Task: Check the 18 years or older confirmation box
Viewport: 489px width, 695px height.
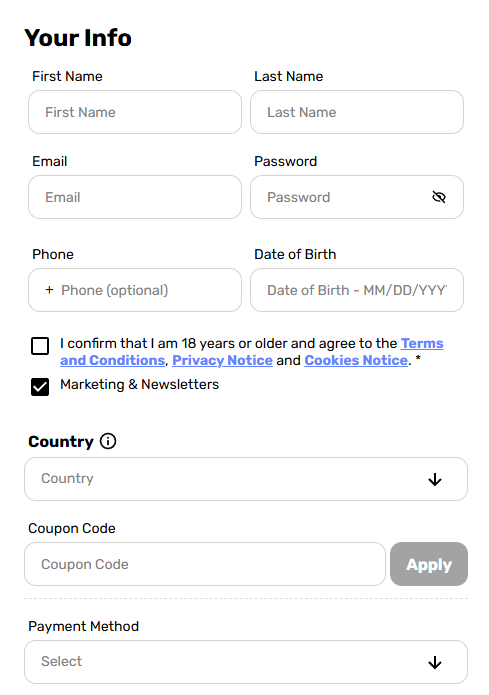Action: (40, 346)
